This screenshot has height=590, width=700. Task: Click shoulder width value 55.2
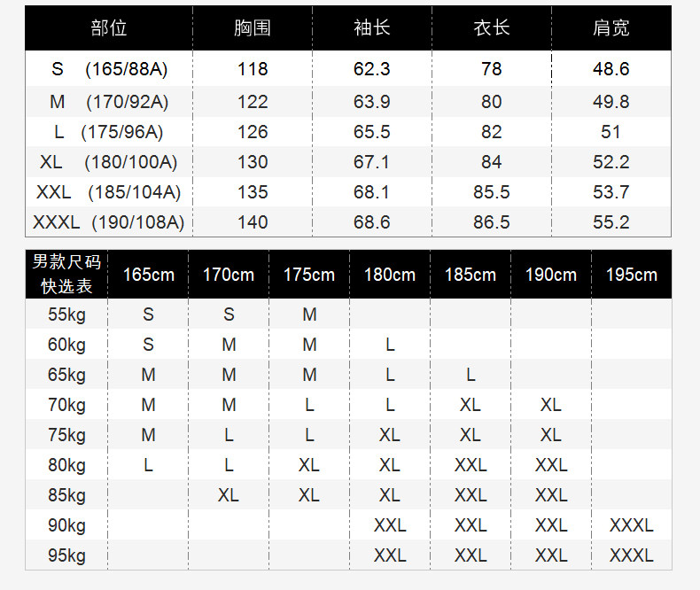click(611, 222)
